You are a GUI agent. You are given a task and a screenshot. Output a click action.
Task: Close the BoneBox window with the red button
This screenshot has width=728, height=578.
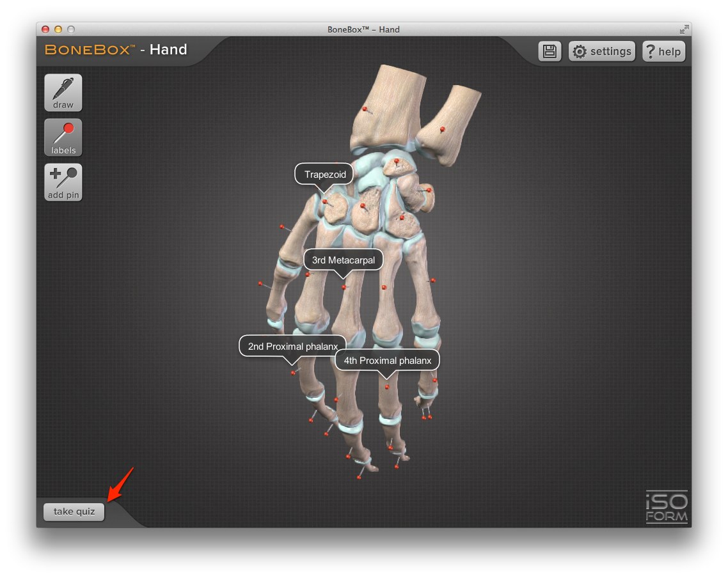tap(45, 29)
